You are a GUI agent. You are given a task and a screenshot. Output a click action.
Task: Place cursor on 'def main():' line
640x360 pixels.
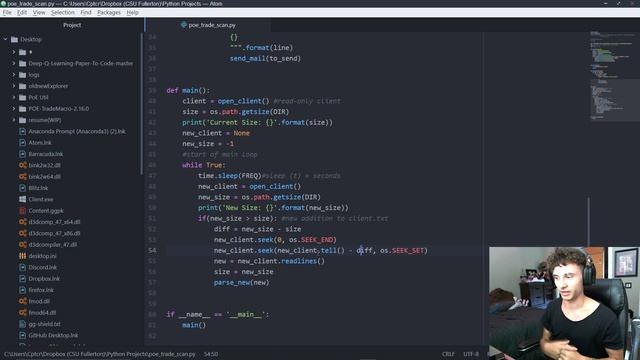tap(188, 90)
